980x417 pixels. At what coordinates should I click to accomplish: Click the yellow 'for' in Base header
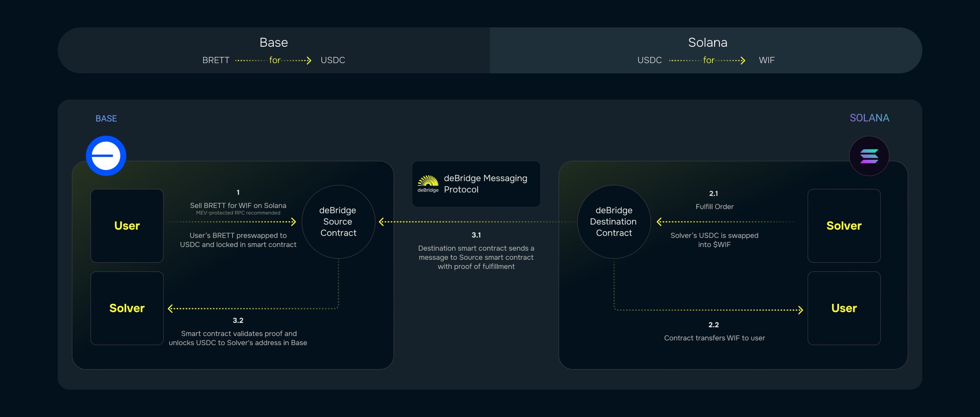point(275,60)
